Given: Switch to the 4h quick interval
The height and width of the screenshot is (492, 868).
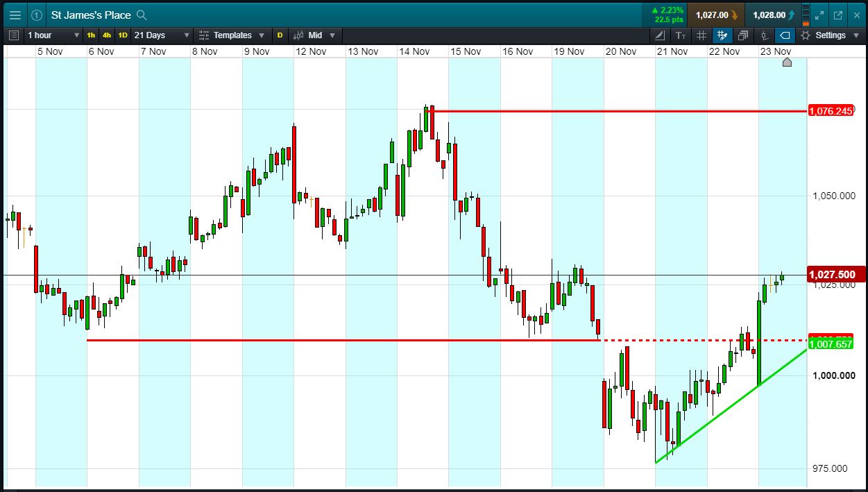Looking at the screenshot, I should click(107, 35).
